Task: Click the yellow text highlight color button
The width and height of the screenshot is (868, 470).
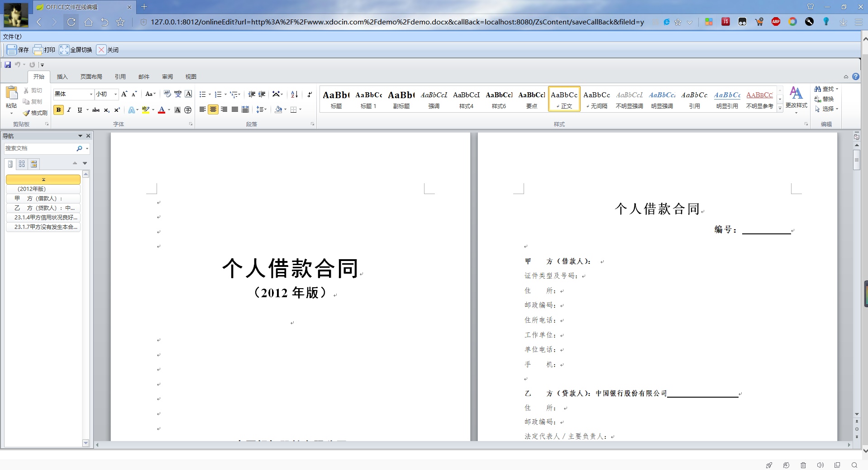Action: click(x=146, y=110)
